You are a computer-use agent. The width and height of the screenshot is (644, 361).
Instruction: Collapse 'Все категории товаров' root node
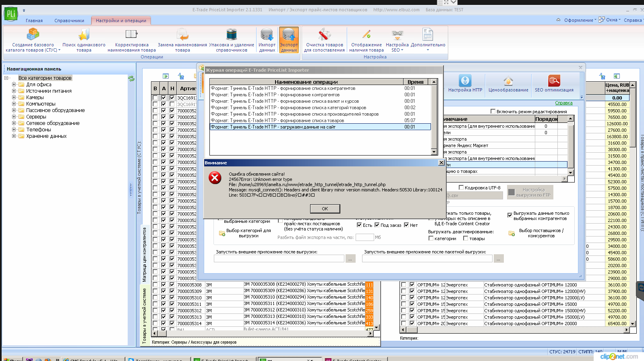pos(6,78)
